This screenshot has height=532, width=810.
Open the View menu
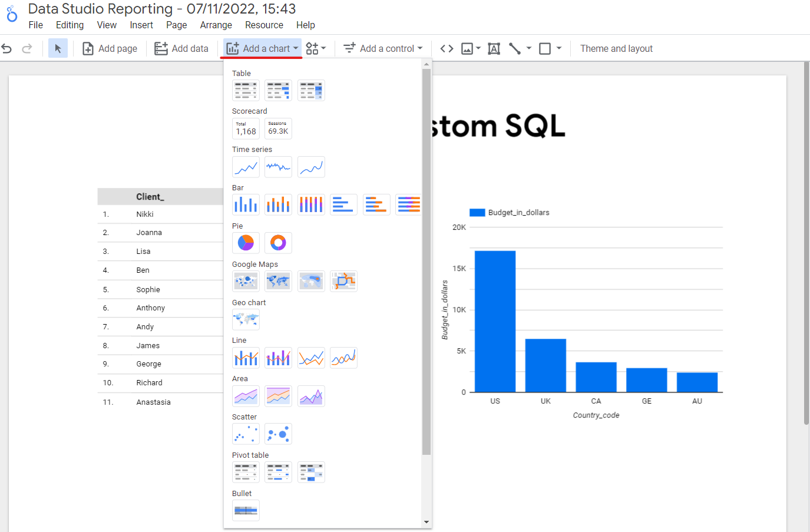coord(107,25)
